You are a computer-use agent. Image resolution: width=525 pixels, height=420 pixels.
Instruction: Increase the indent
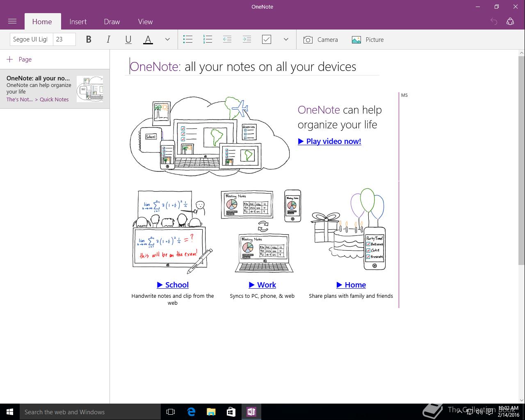[247, 39]
